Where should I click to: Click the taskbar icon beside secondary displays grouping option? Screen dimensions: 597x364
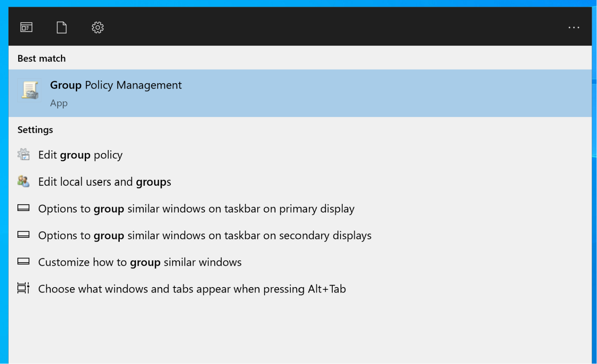(23, 235)
